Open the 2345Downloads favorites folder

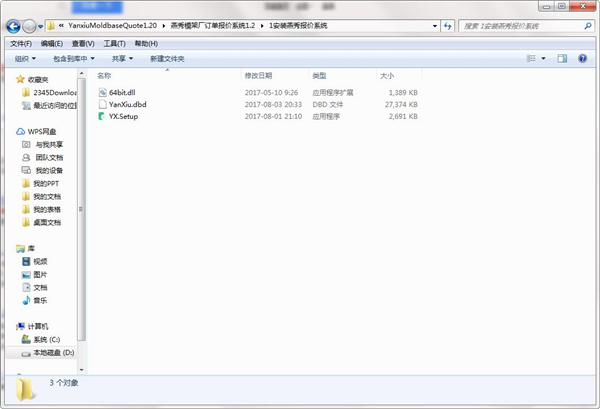click(54, 92)
